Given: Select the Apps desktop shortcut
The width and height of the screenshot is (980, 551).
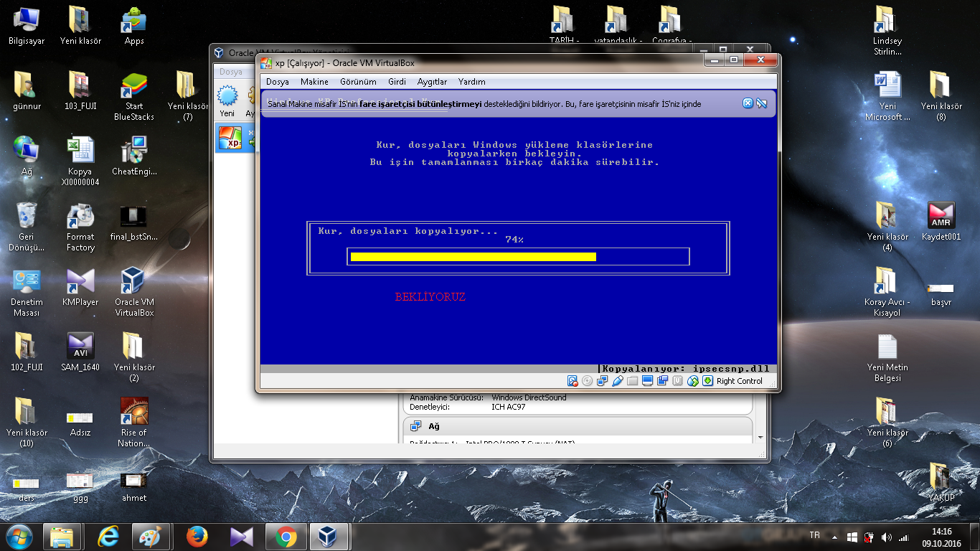Looking at the screenshot, I should coord(134,26).
